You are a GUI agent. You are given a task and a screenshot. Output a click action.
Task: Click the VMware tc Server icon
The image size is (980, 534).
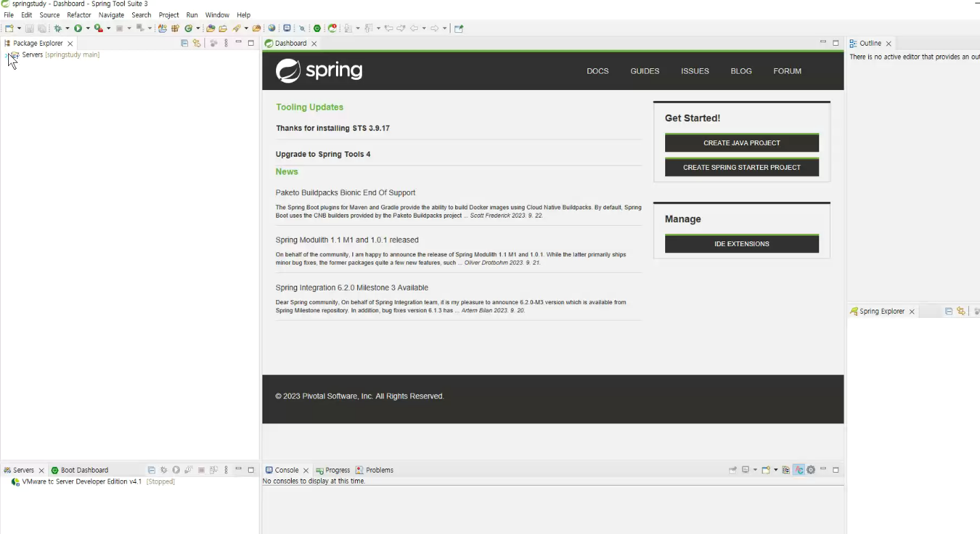tap(16, 481)
